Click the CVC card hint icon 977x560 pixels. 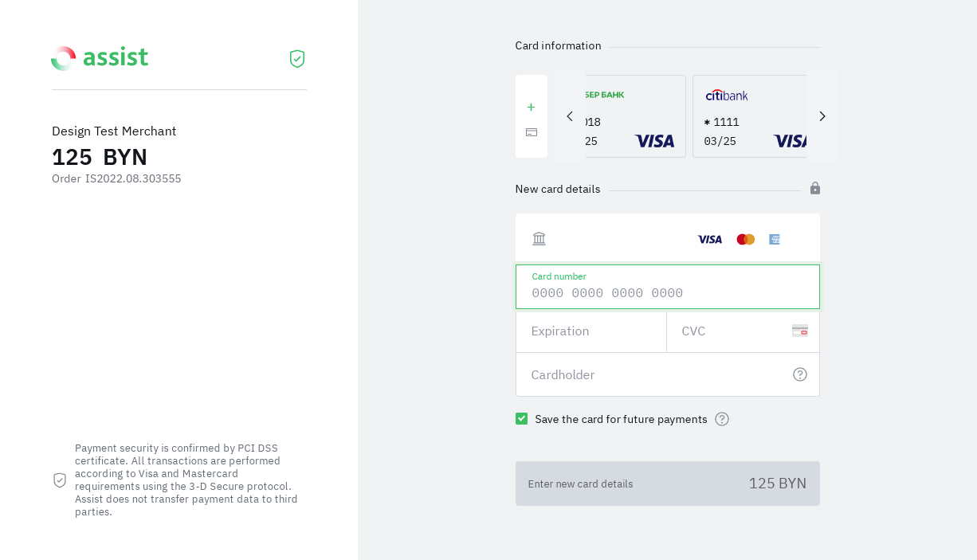(x=800, y=331)
